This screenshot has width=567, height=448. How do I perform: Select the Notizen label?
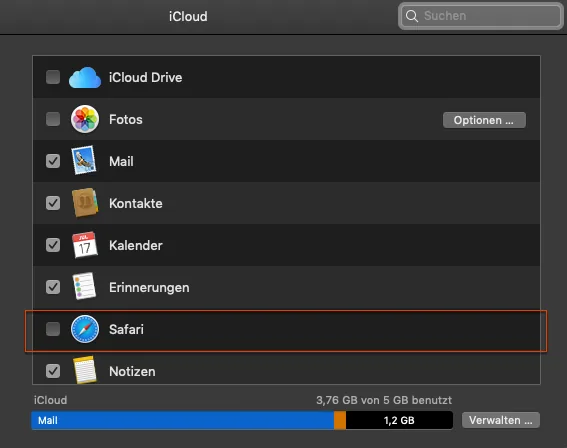pyautogui.click(x=132, y=371)
